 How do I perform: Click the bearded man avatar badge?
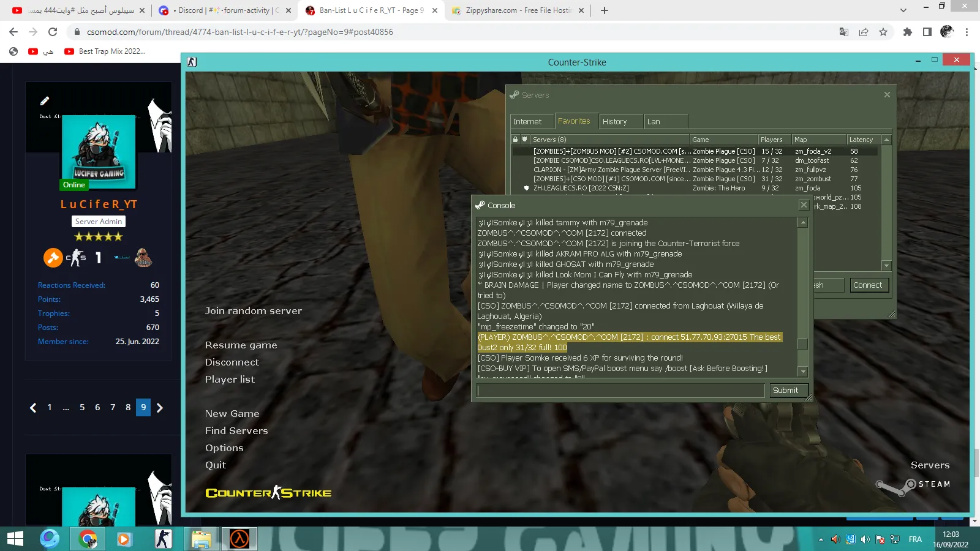point(143,258)
